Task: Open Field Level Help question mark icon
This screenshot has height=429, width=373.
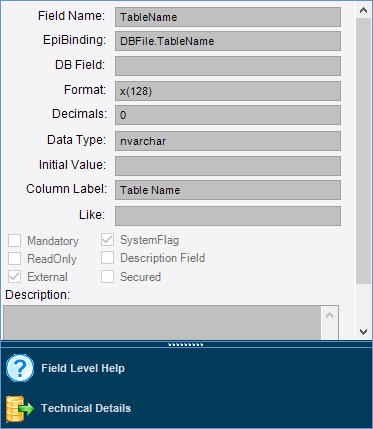Action: pos(20,368)
